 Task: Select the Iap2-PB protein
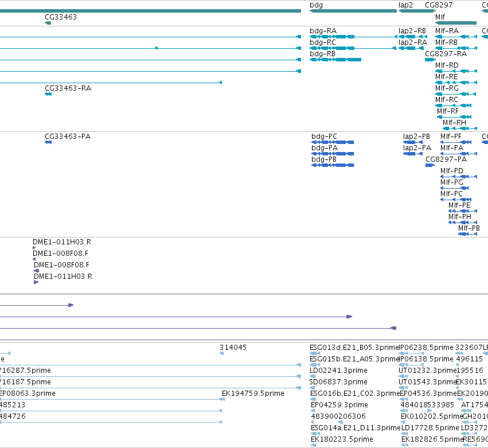[x=413, y=142]
